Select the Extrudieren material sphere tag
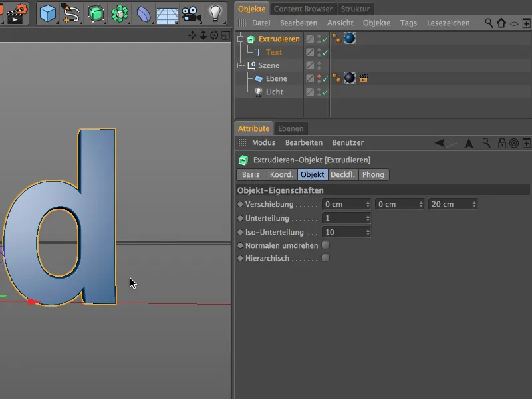532x399 pixels. coord(350,39)
